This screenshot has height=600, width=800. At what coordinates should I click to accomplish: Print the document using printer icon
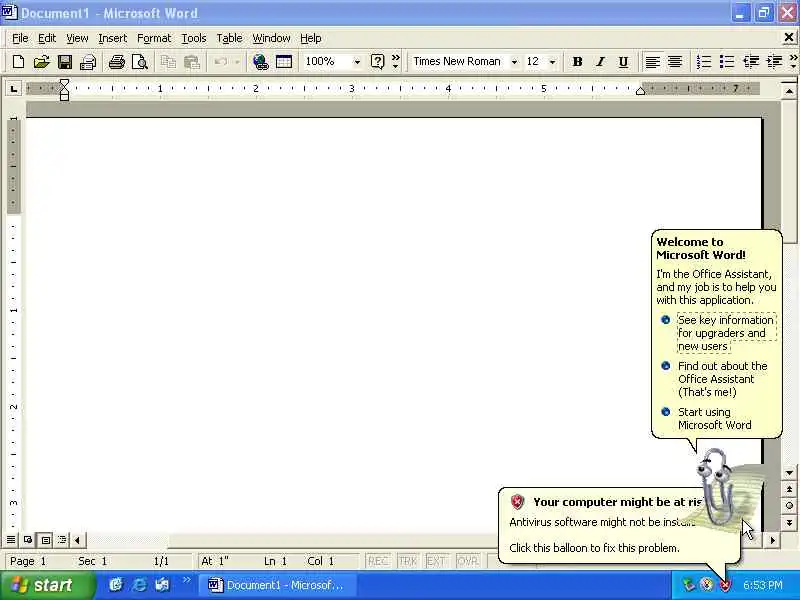[x=116, y=62]
